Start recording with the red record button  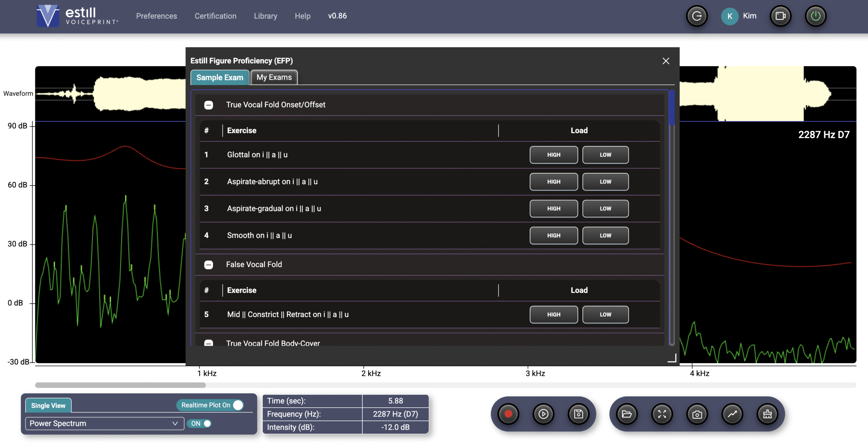pyautogui.click(x=508, y=414)
